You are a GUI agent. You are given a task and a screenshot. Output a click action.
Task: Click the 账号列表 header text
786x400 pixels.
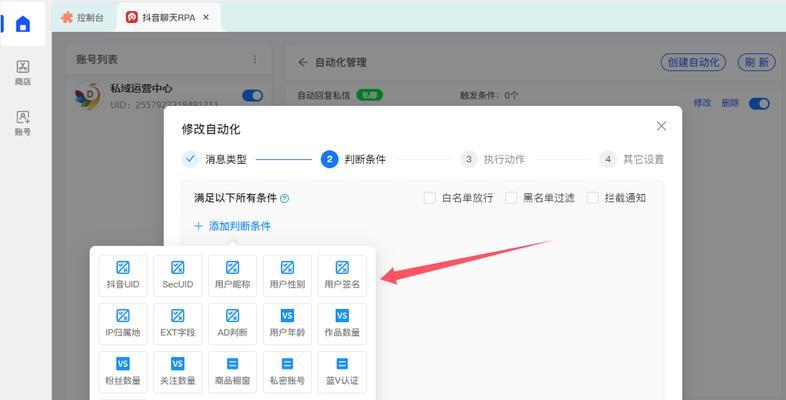tap(97, 59)
